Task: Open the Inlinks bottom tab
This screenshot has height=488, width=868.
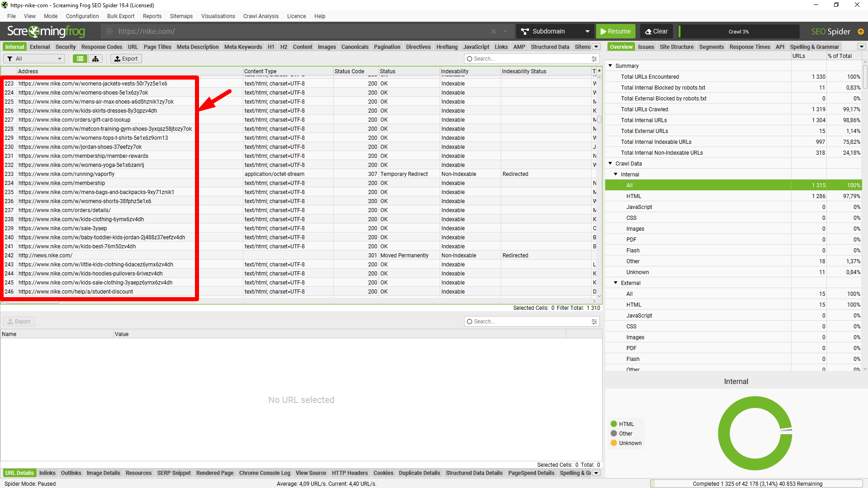Action: pos(47,473)
